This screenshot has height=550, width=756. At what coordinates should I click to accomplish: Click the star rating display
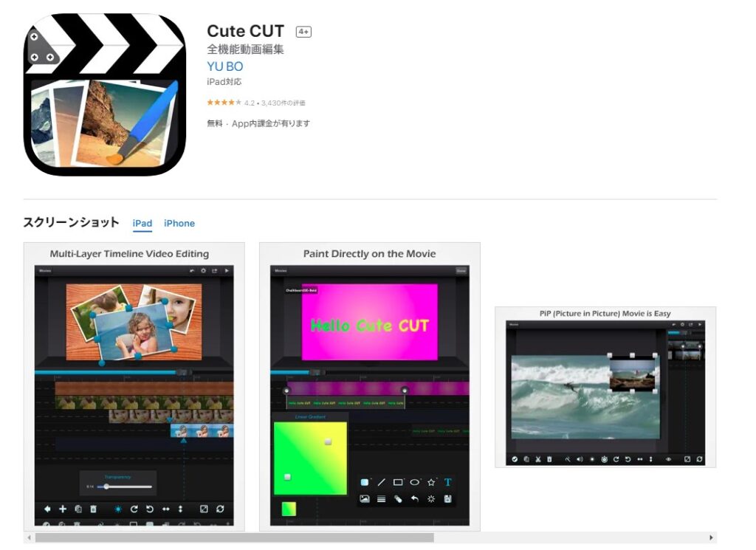tap(224, 103)
